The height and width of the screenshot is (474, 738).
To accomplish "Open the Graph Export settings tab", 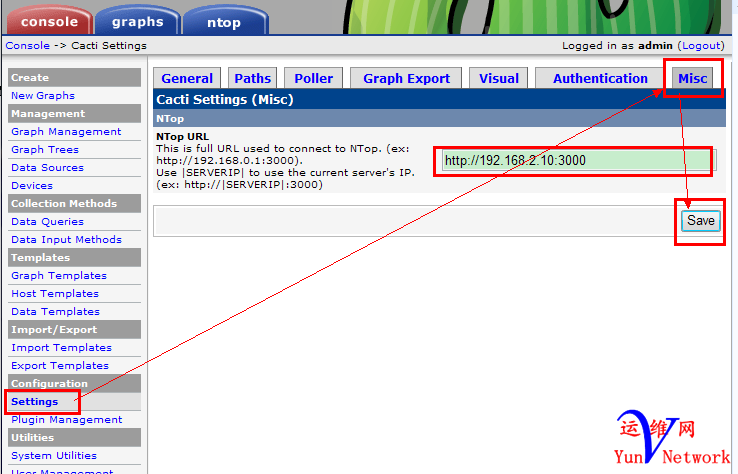I will [406, 78].
